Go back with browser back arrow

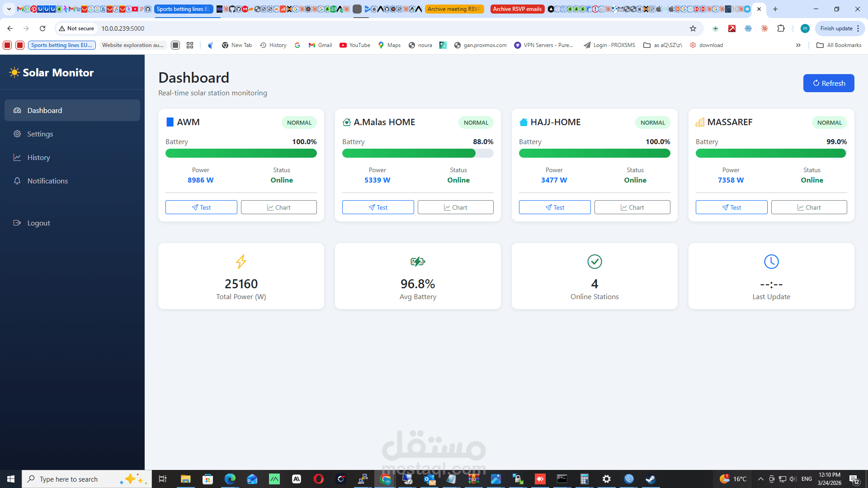(x=10, y=28)
